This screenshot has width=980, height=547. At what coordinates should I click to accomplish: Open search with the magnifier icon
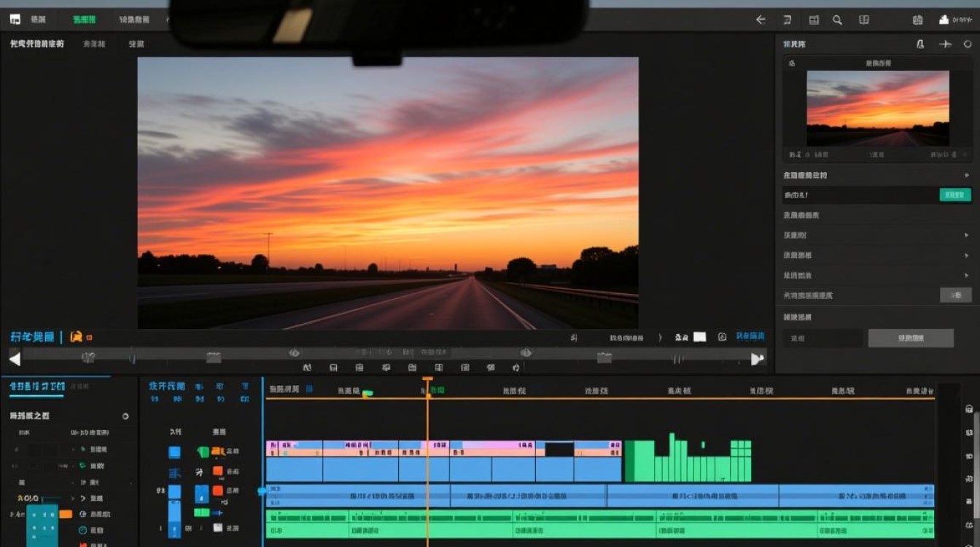click(837, 20)
